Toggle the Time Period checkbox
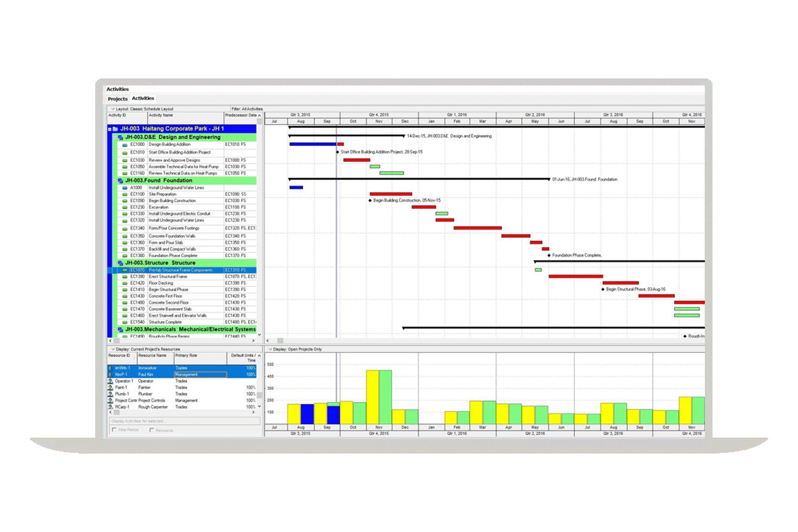 pyautogui.click(x=114, y=430)
